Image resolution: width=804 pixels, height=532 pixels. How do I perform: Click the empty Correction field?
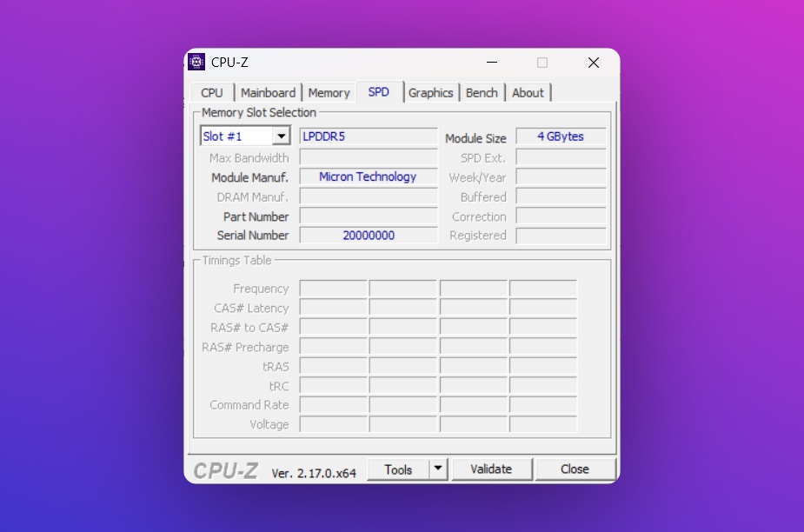561,216
